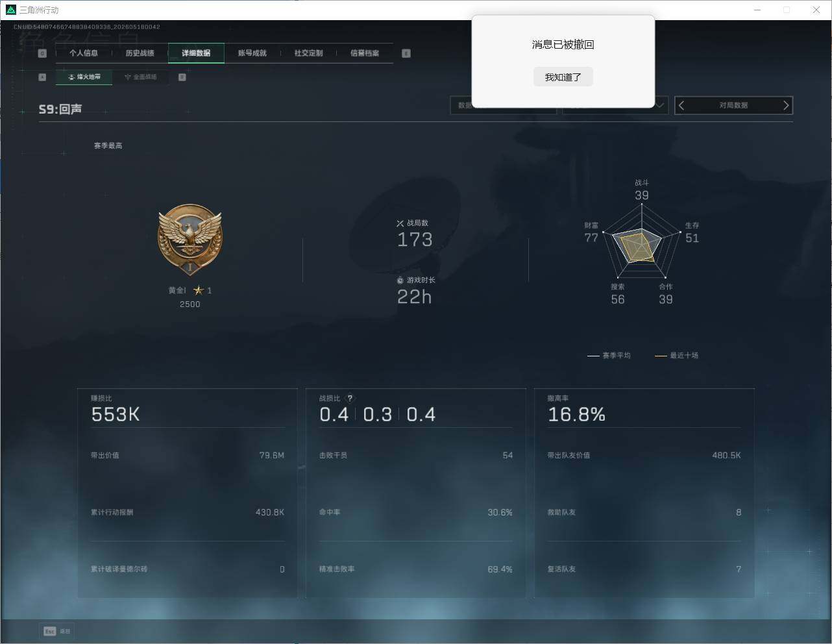Click the pentagon radar chart
The image size is (832, 644).
point(642,243)
